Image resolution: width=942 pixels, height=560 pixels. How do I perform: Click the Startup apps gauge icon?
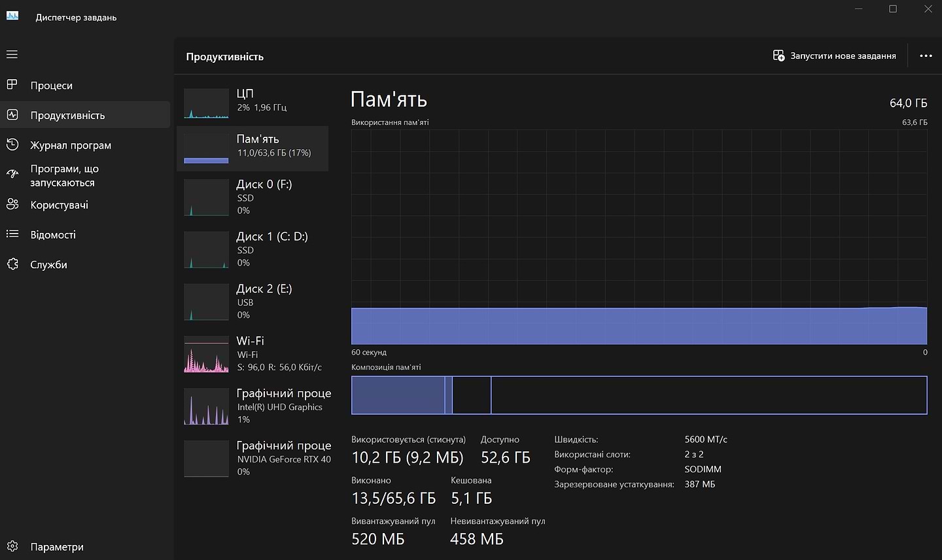12,174
